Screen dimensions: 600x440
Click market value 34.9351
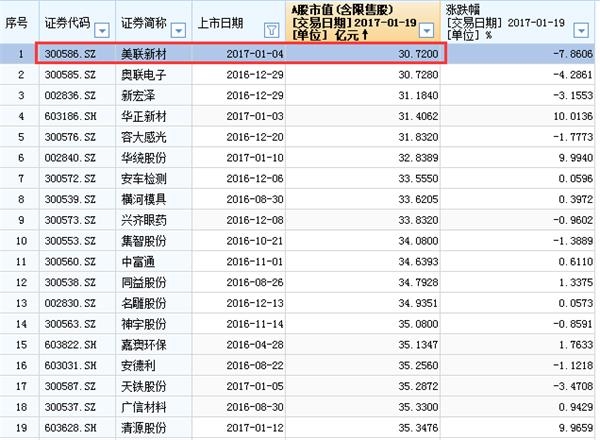pos(418,303)
